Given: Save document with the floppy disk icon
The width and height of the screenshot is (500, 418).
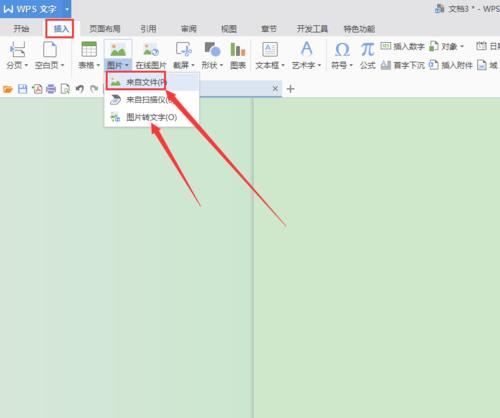Looking at the screenshot, I should (x=22, y=89).
